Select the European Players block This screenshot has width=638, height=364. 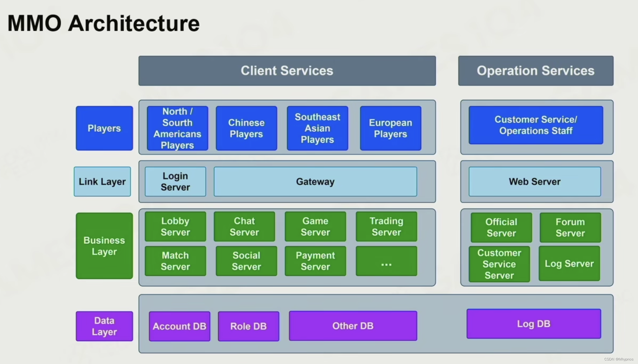tap(390, 128)
